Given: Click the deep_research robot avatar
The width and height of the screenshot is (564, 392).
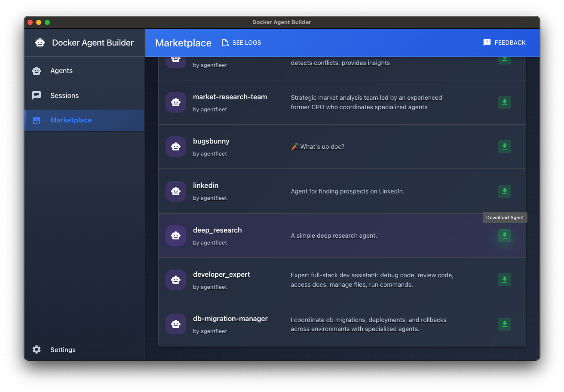Looking at the screenshot, I should (x=176, y=236).
